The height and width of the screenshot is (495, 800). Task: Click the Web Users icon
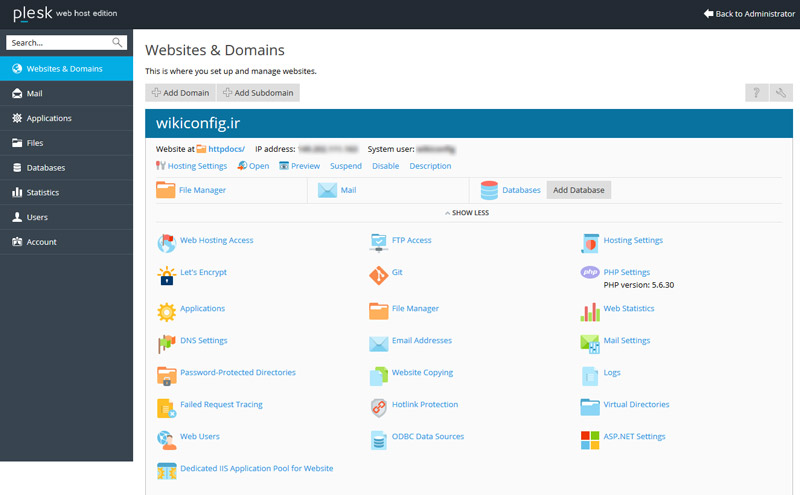(166, 440)
